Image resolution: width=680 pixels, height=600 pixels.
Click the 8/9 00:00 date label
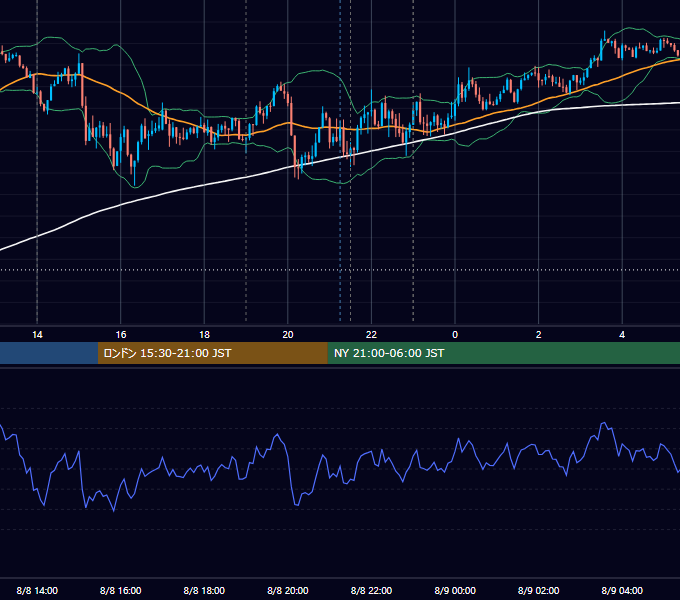tap(455, 590)
